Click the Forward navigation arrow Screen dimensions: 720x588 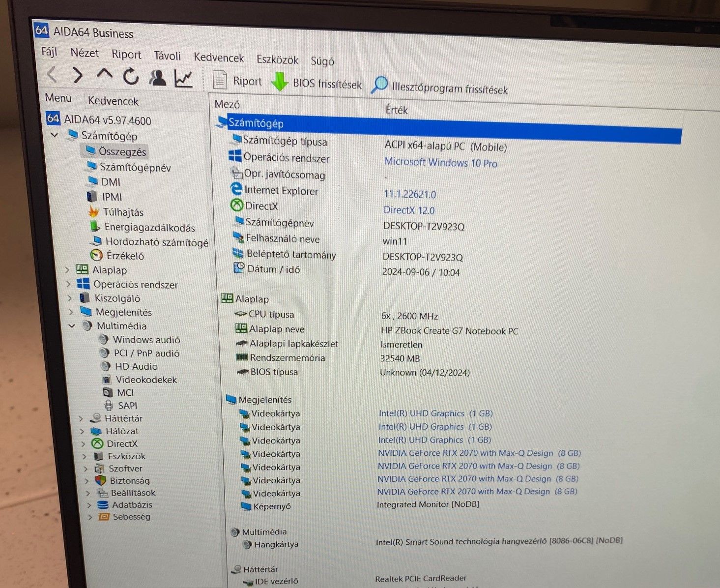click(77, 75)
